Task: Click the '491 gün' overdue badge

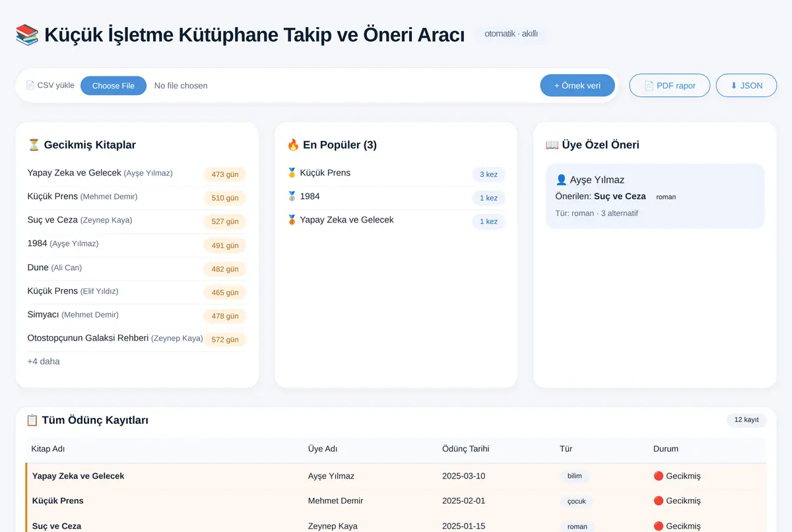Action: (x=225, y=246)
